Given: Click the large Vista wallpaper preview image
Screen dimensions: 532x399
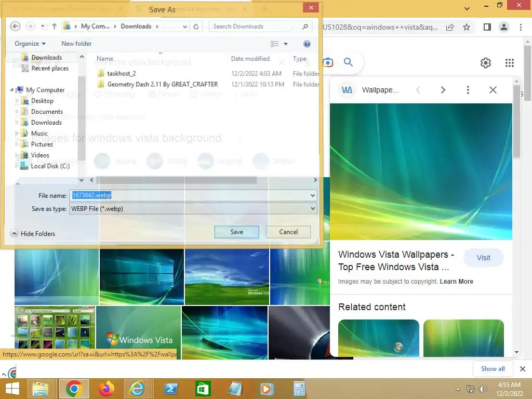Looking at the screenshot, I should [421, 171].
